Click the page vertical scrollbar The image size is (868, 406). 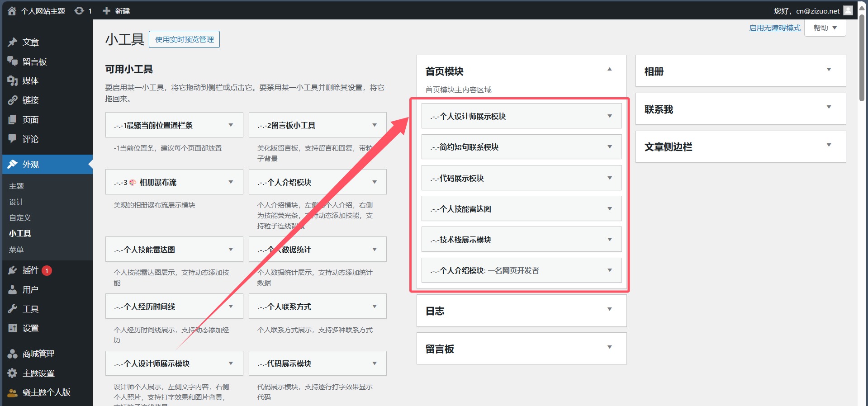(862, 59)
